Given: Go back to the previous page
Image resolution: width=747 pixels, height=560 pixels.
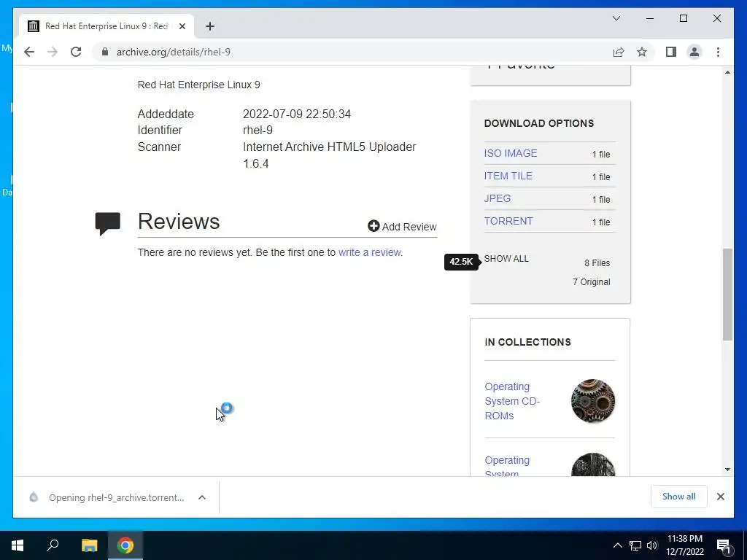Looking at the screenshot, I should pyautogui.click(x=29, y=52).
